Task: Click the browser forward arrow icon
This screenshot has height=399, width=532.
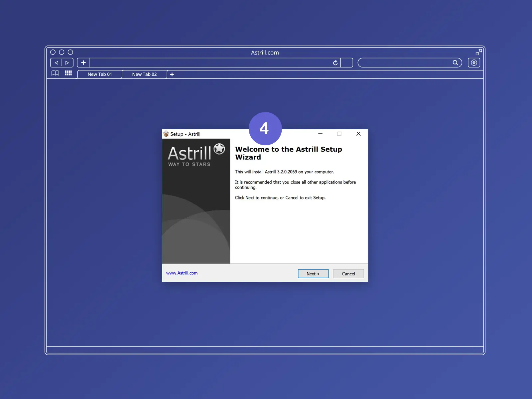Action: coord(67,63)
